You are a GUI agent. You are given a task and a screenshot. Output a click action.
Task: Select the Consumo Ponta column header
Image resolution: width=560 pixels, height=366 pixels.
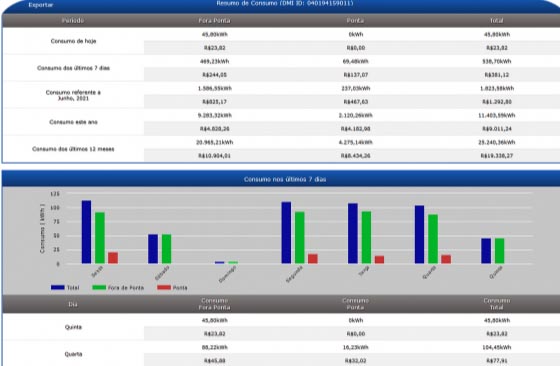tap(355, 304)
